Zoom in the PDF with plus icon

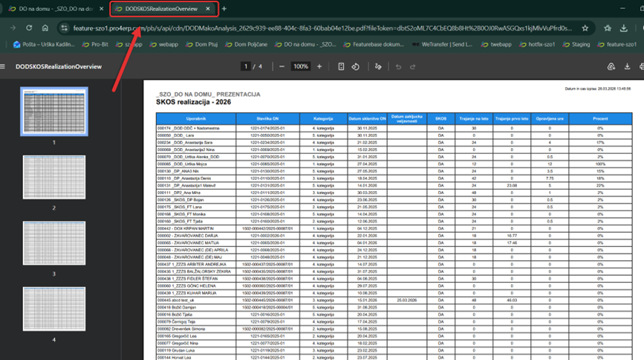point(319,66)
